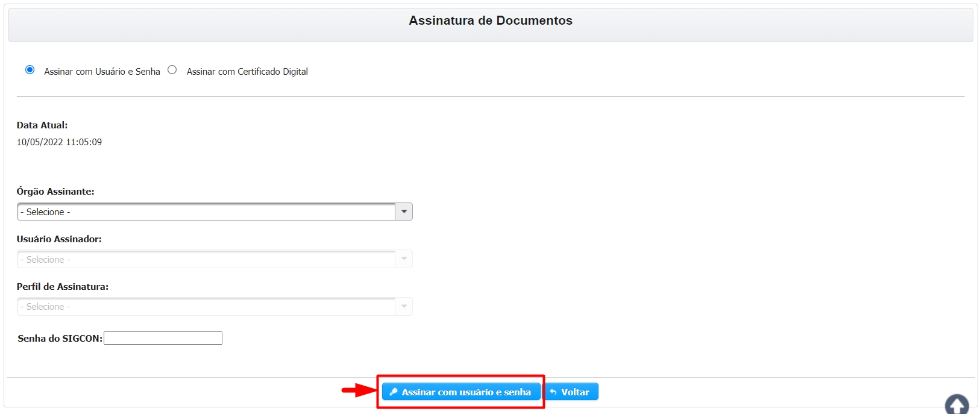Click the Assinar com Certificado Digital label text
This screenshot has width=980, height=414.
(x=247, y=72)
